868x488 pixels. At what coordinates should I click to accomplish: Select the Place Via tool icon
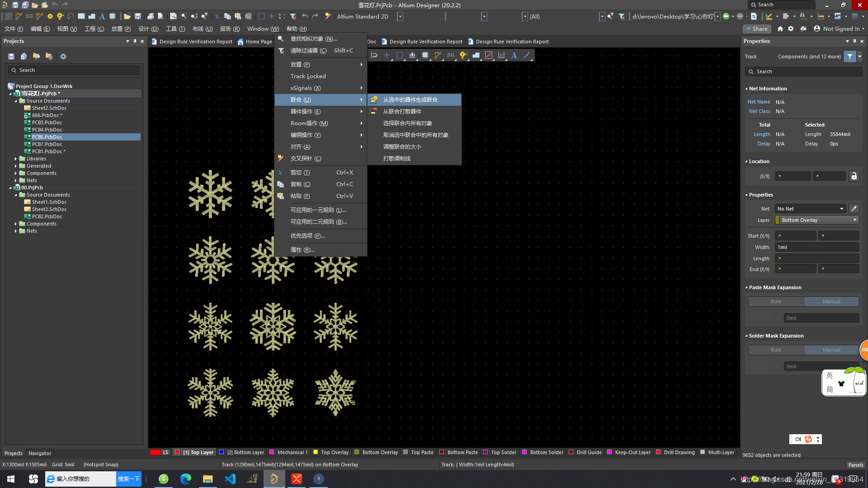point(463,55)
